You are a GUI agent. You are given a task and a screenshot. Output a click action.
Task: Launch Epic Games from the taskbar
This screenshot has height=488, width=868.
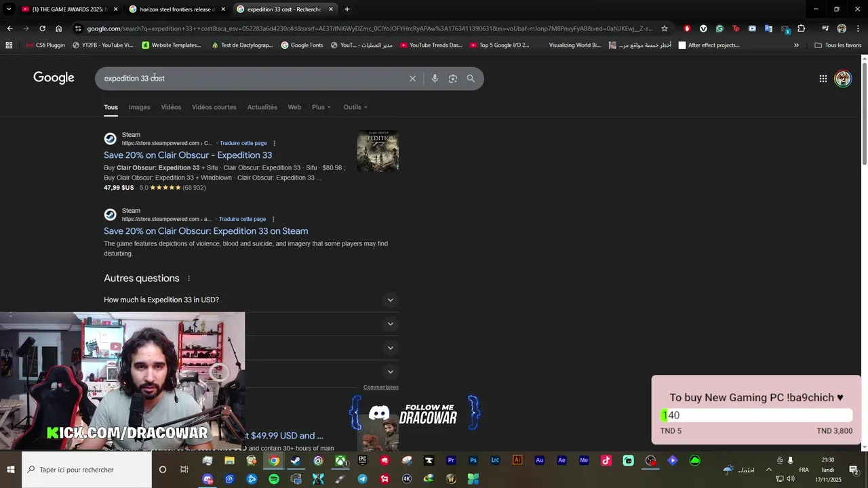(x=363, y=461)
